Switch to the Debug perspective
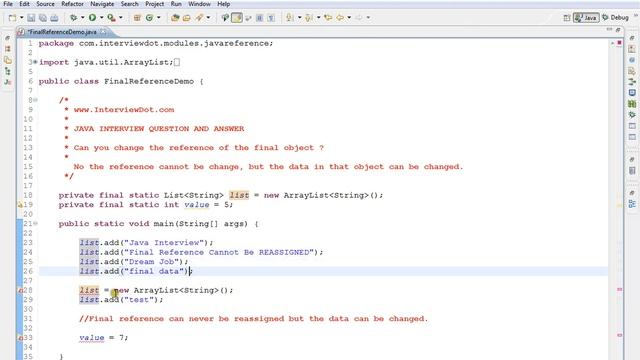Screen dimensions: 640x360 [x=615, y=18]
